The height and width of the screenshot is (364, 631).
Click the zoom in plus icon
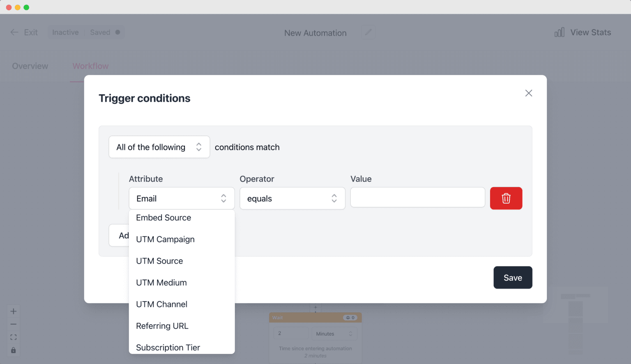pyautogui.click(x=14, y=311)
